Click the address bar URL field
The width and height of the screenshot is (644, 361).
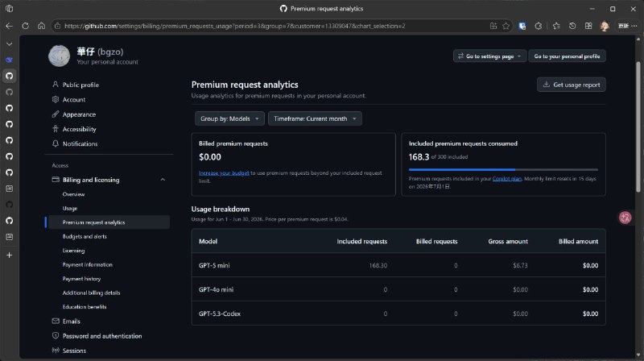tap(234, 26)
